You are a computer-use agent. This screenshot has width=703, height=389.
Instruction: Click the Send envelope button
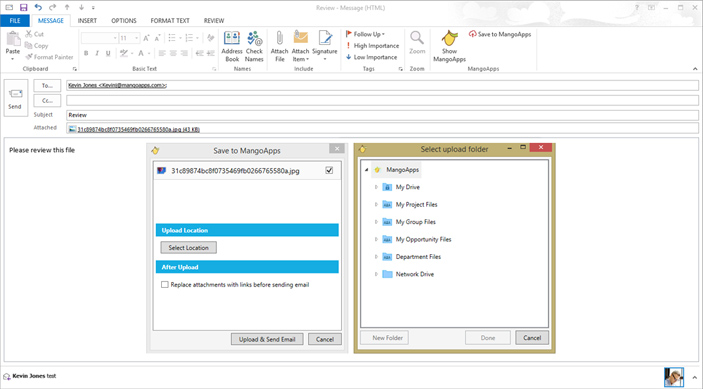(16, 98)
